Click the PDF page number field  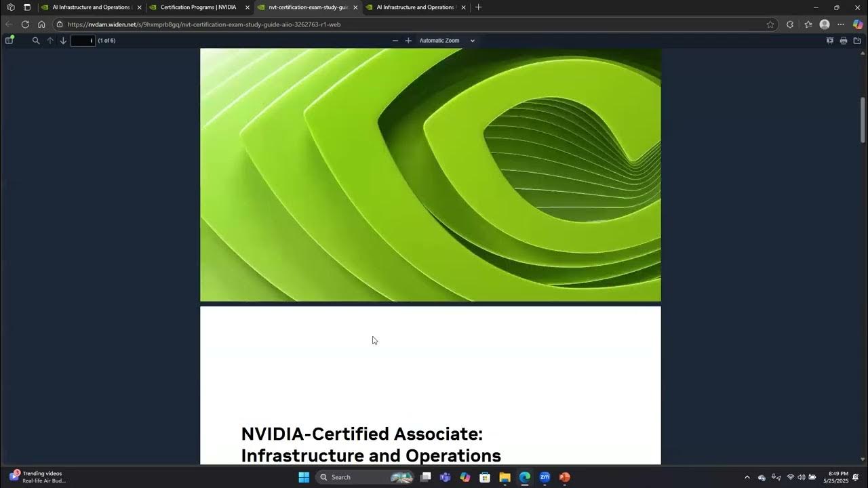coord(83,41)
